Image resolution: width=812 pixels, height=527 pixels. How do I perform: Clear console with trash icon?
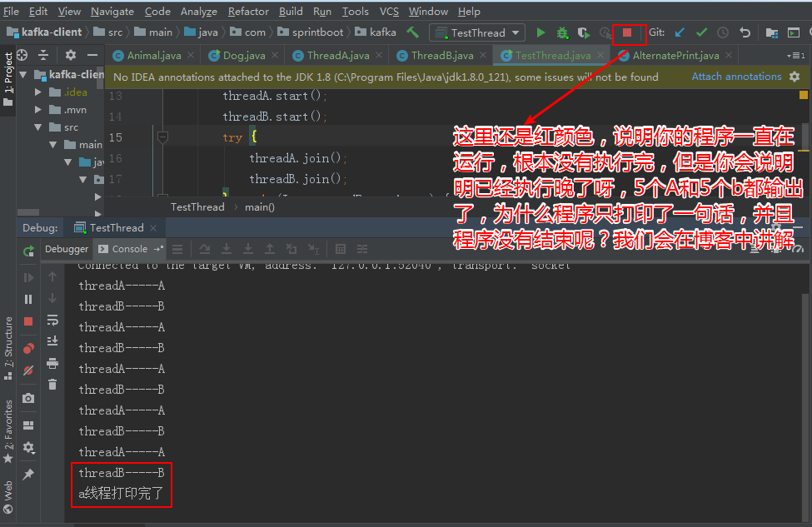[x=52, y=384]
